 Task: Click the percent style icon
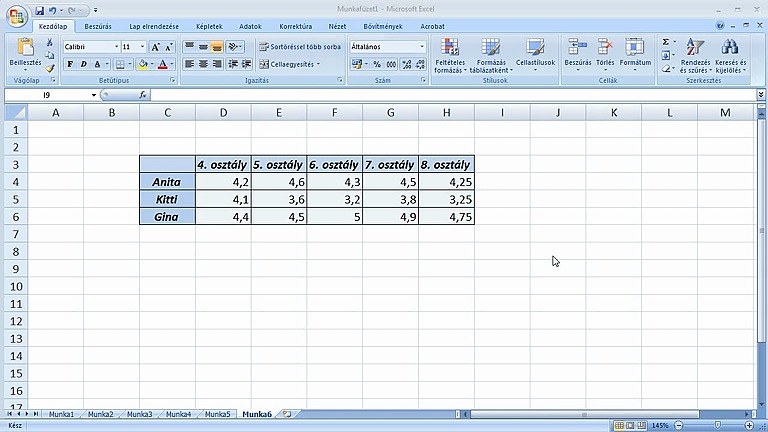[x=377, y=64]
